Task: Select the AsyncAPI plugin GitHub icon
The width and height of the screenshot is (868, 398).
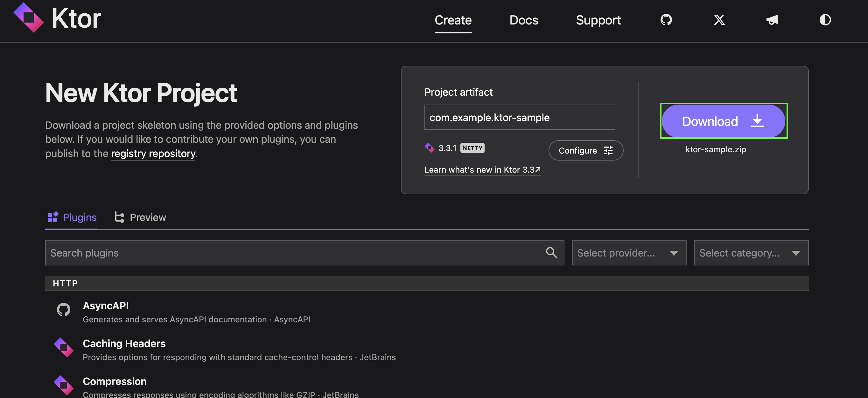Action: (63, 309)
